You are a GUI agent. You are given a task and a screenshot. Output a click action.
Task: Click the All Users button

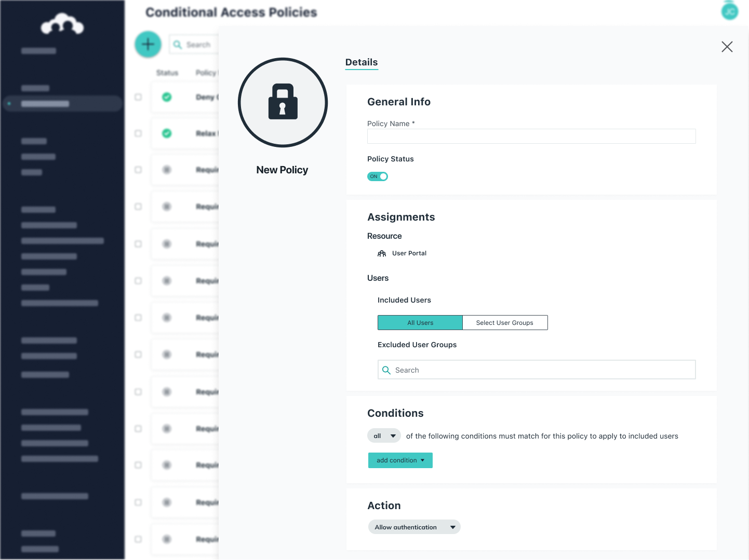click(420, 322)
